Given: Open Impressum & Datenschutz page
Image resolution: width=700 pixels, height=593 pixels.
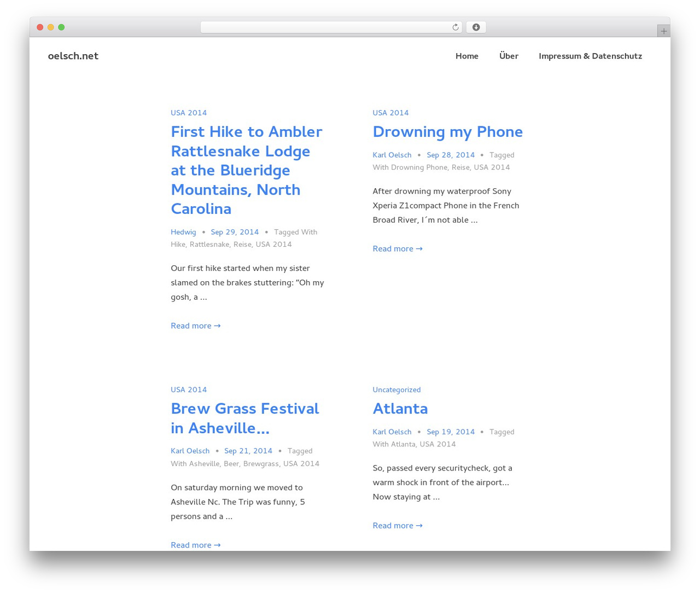Looking at the screenshot, I should 590,56.
